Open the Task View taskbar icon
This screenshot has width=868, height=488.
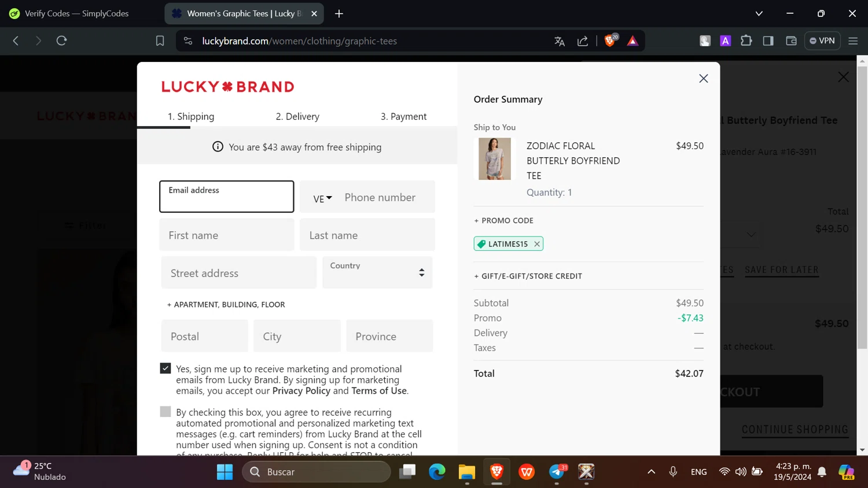pyautogui.click(x=407, y=472)
